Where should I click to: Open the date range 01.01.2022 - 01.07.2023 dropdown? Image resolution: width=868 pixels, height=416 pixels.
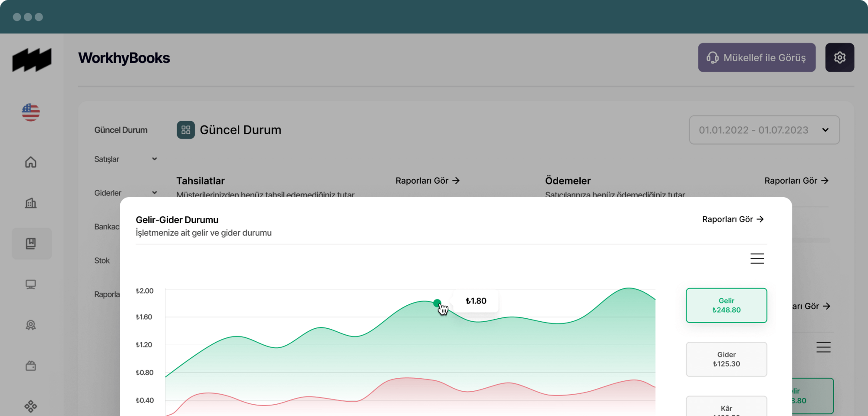pos(764,130)
